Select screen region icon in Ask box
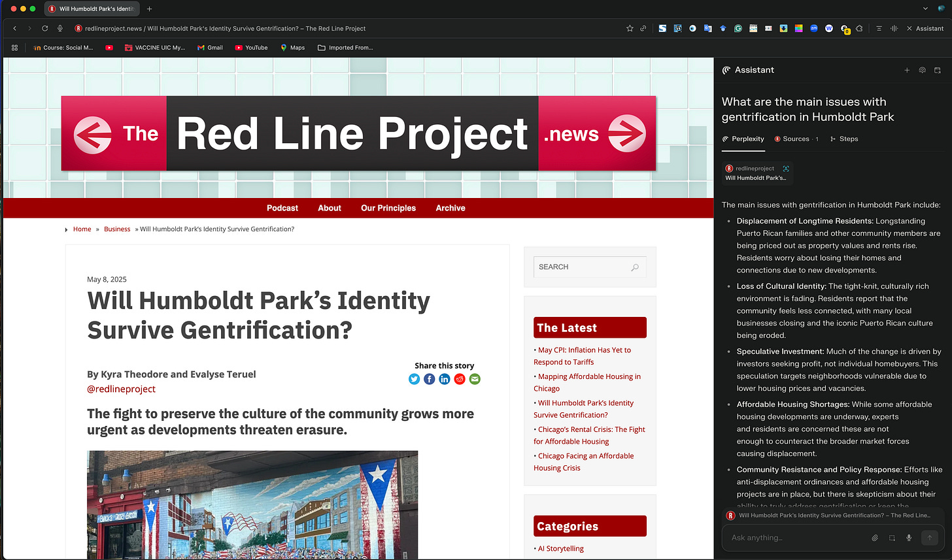 pyautogui.click(x=892, y=538)
